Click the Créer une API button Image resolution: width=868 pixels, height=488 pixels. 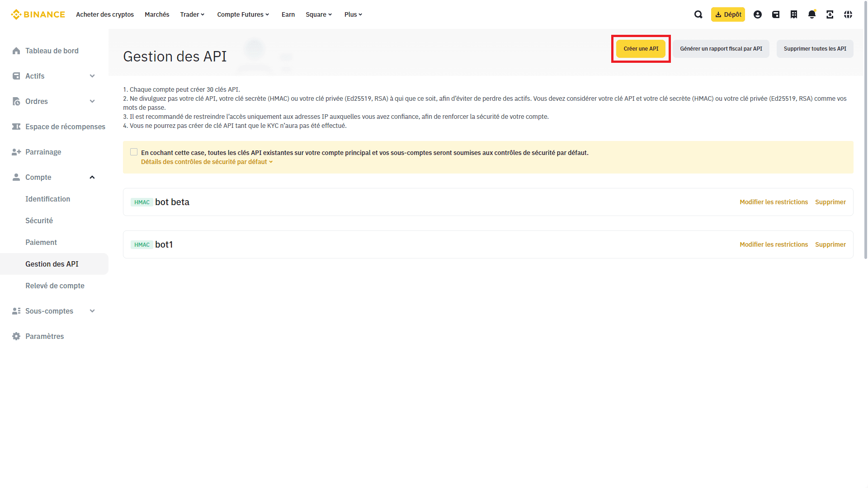641,49
